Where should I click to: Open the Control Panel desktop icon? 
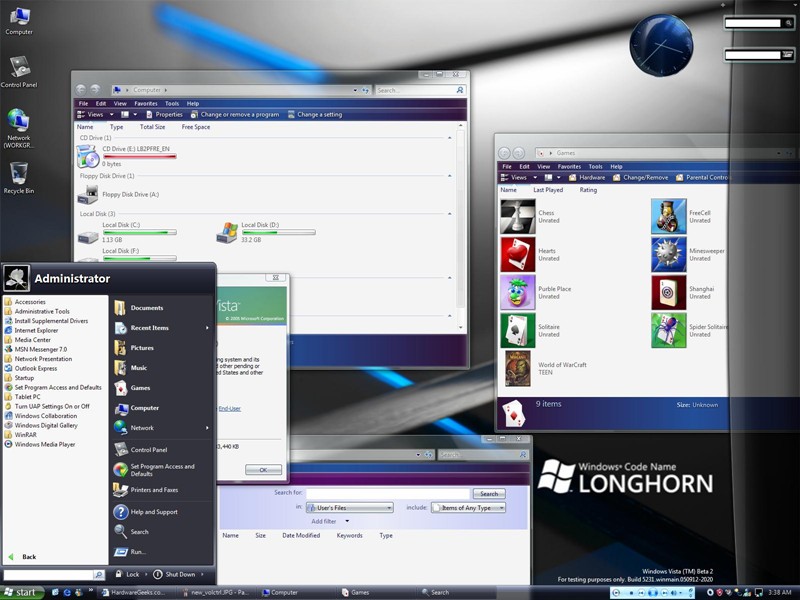click(x=19, y=68)
